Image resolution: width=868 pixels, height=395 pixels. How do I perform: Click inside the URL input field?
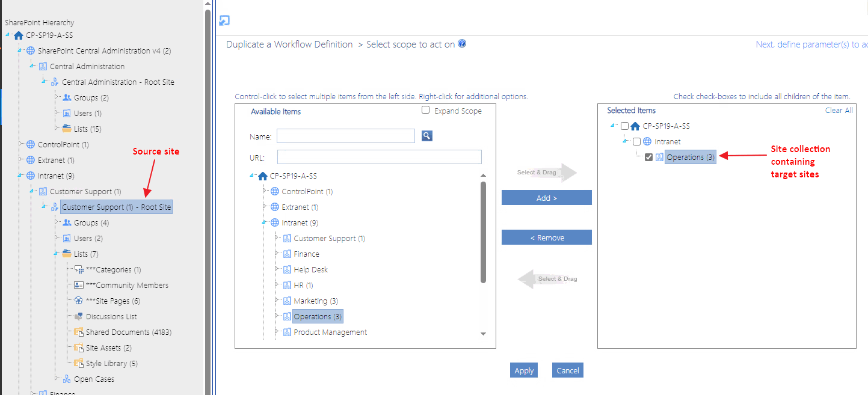point(379,157)
